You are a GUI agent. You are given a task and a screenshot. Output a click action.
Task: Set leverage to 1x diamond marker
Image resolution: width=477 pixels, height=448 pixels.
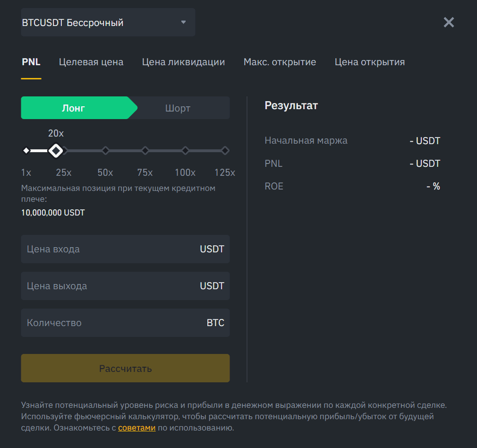click(x=26, y=151)
